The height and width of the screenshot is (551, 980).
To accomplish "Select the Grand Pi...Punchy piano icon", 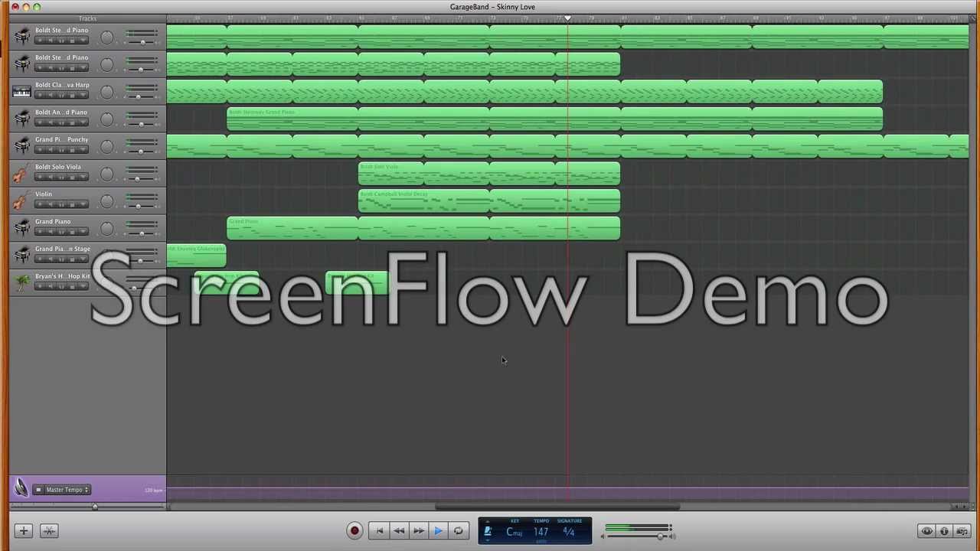I will 21,146.
